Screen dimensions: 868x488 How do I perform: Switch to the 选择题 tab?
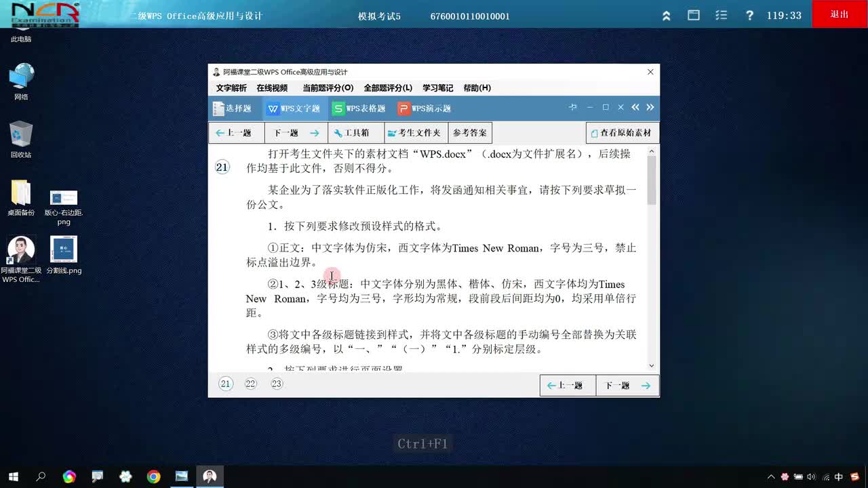point(233,108)
